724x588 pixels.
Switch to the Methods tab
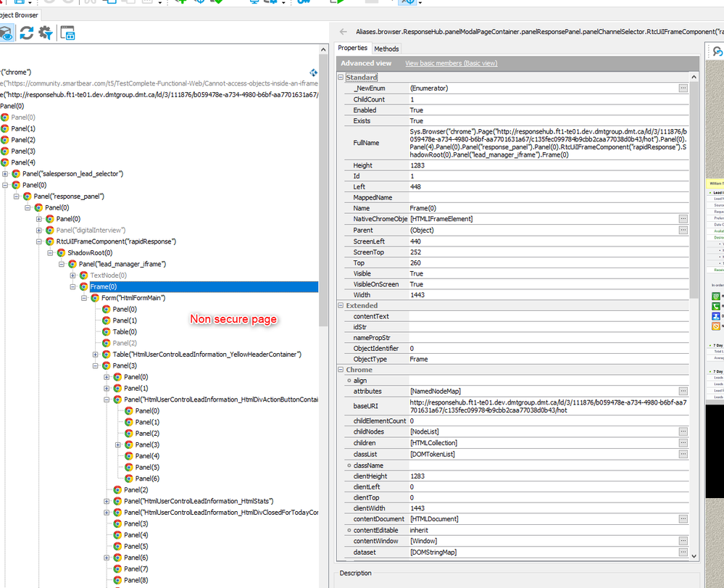coord(386,49)
